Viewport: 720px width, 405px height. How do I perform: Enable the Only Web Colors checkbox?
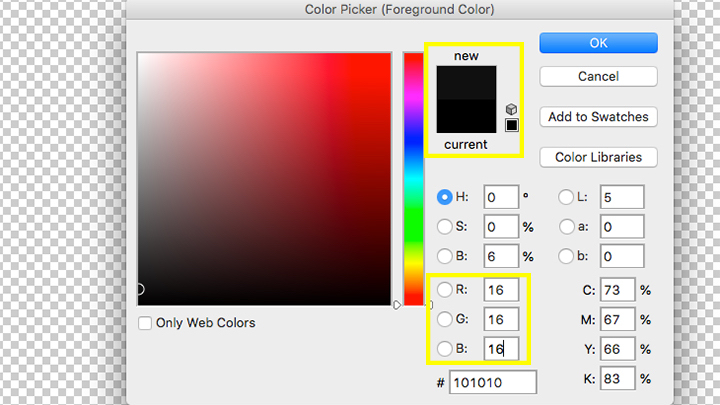145,323
